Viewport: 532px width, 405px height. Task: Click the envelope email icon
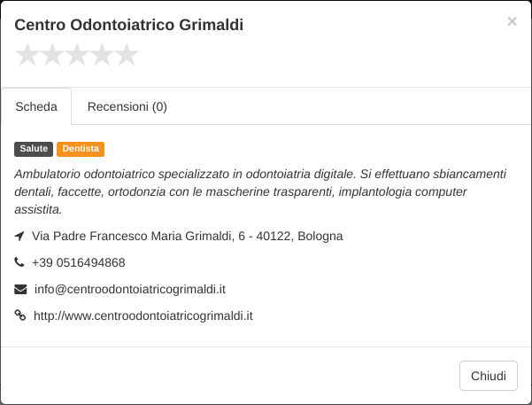pyautogui.click(x=20, y=289)
